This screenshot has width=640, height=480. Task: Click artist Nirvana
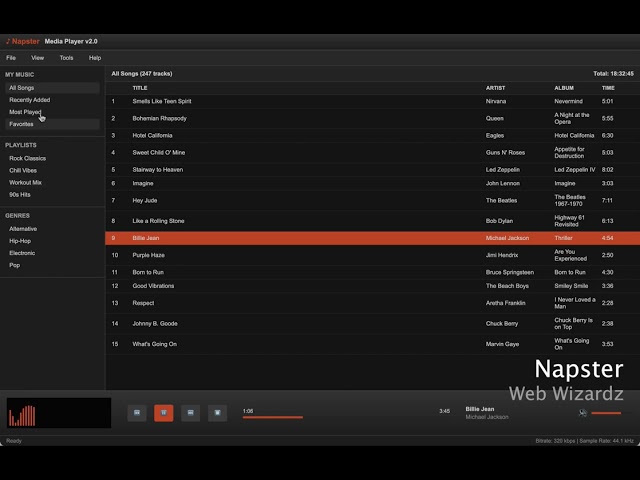496,101
